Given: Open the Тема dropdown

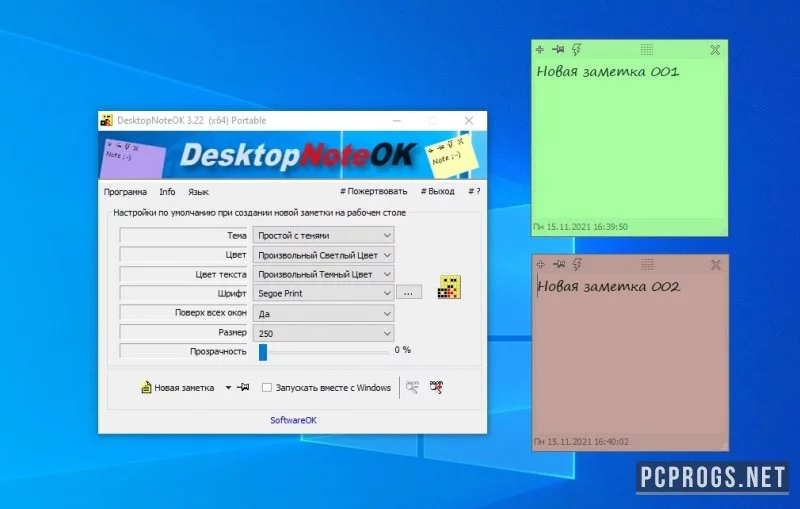Looking at the screenshot, I should (x=323, y=235).
